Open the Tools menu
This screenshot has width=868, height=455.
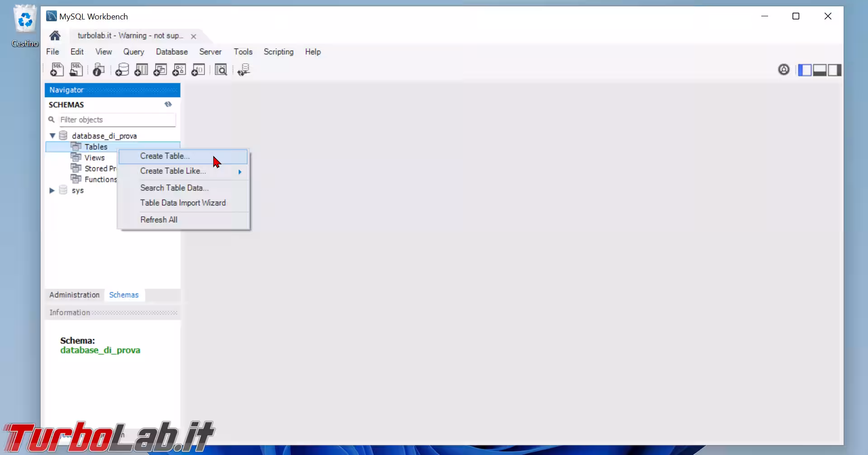coord(243,52)
